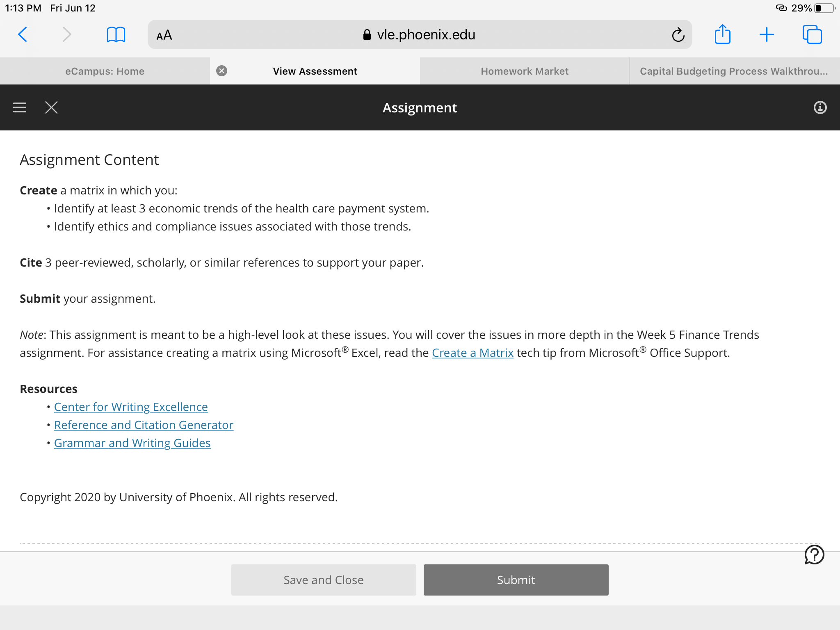Switch to Capital Budgeting Process Walkthrough tab
This screenshot has height=630, width=840.
(735, 71)
